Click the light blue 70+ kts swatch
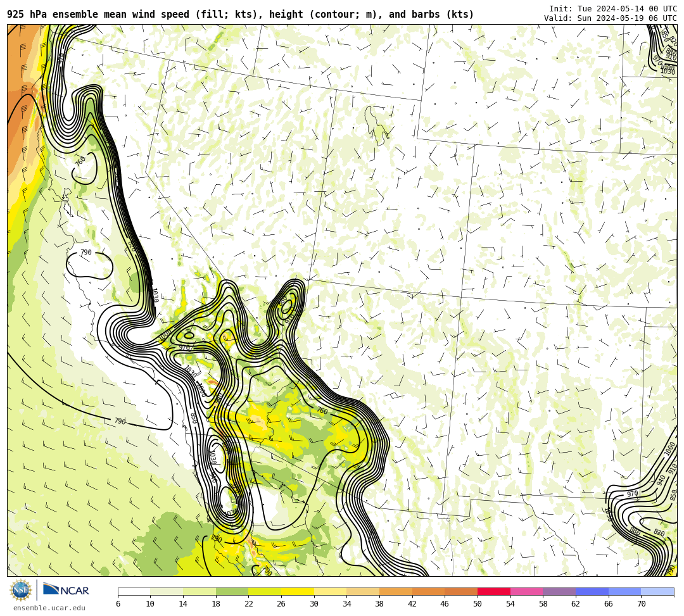684x616 pixels. pos(657,591)
